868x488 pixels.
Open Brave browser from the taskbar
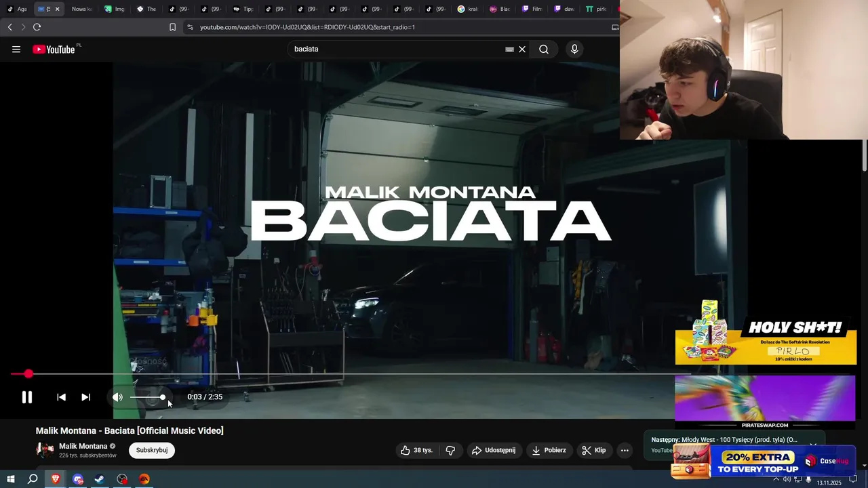click(56, 479)
